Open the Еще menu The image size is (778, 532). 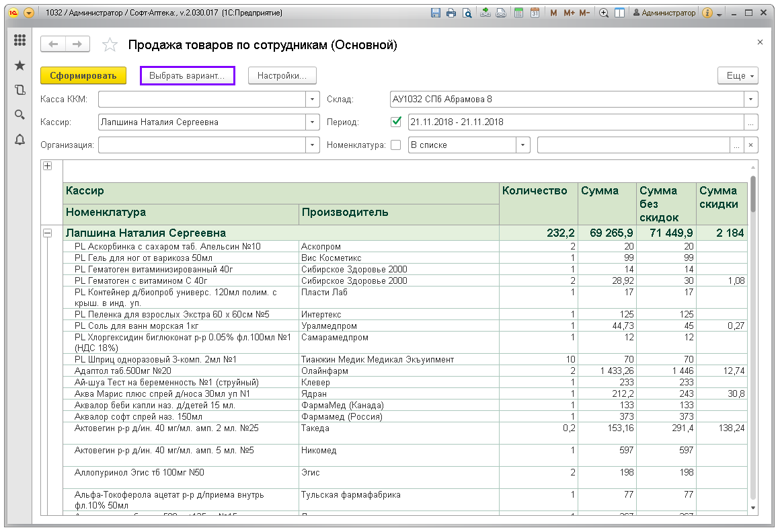point(738,76)
